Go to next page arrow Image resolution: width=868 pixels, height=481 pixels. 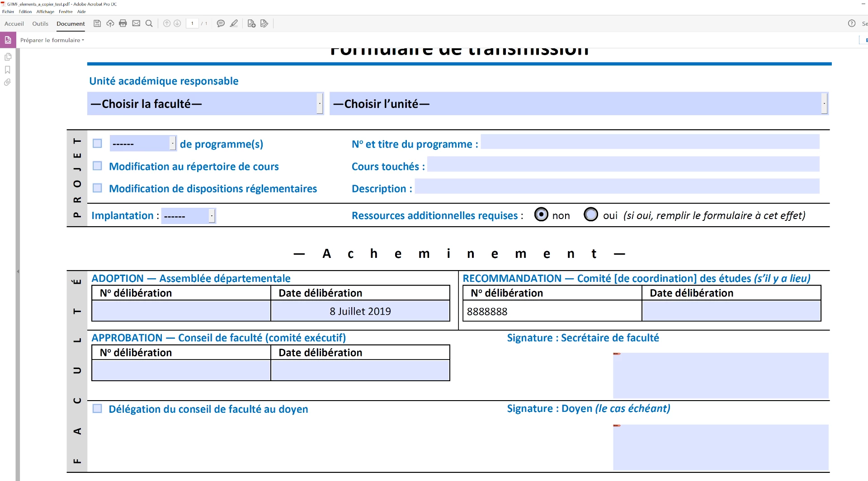(178, 23)
